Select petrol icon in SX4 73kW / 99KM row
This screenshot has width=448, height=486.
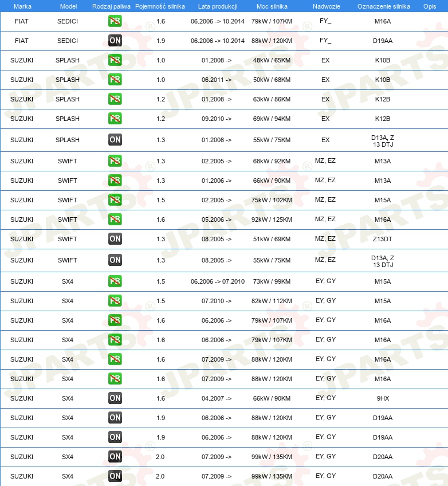coord(115,281)
